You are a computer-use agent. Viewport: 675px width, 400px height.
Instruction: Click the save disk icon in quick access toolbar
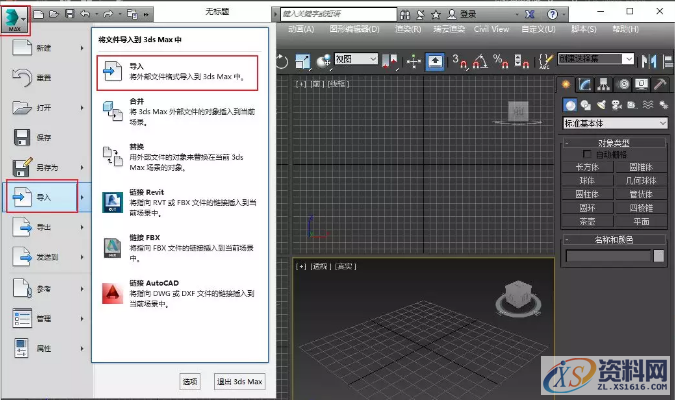coord(69,14)
